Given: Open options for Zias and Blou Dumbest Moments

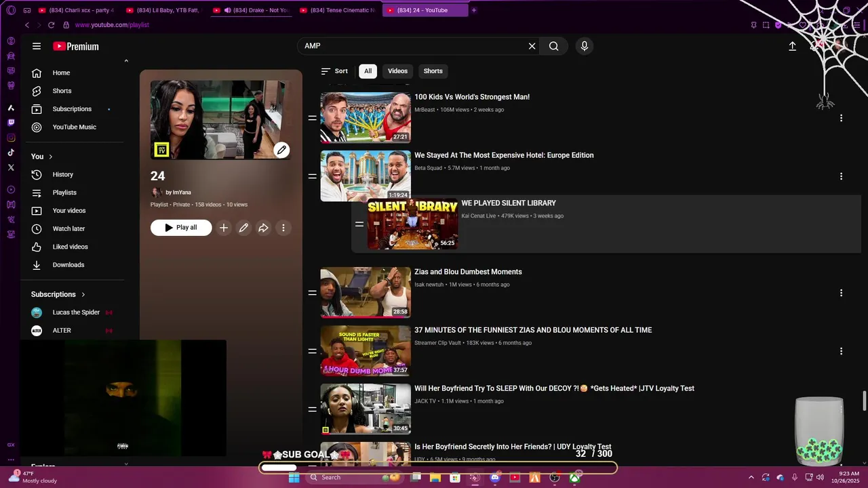Looking at the screenshot, I should click(x=841, y=293).
